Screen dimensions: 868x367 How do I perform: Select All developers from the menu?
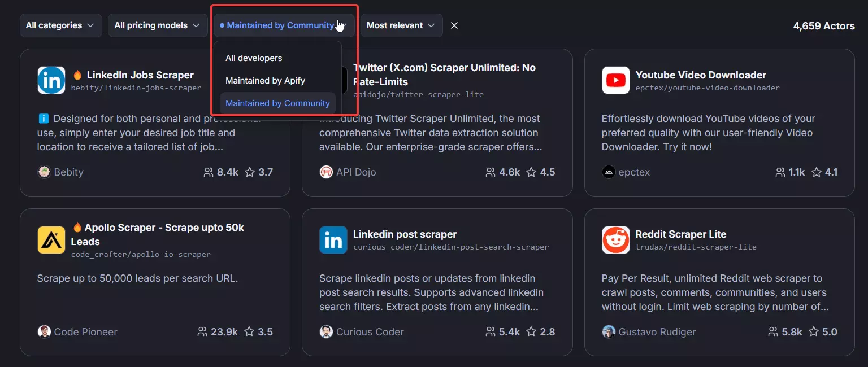(x=254, y=58)
